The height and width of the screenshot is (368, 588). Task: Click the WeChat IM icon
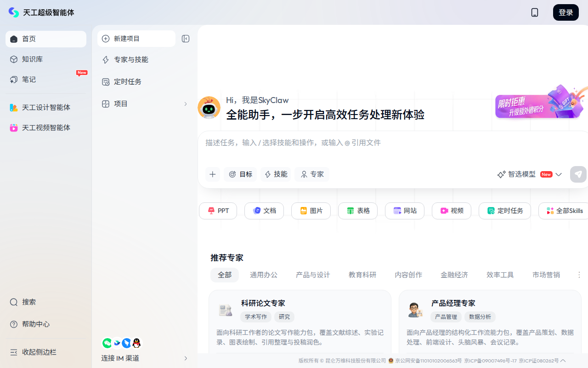107,343
